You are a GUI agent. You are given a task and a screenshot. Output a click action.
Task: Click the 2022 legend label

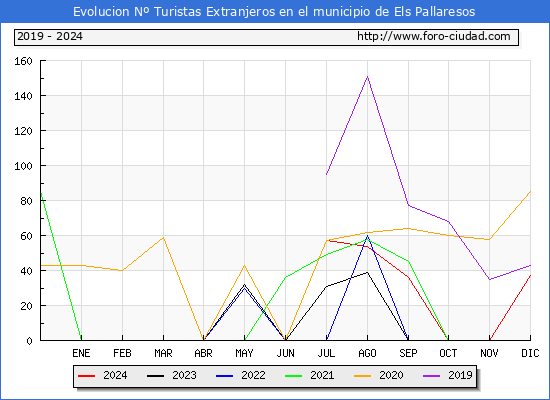pyautogui.click(x=253, y=375)
